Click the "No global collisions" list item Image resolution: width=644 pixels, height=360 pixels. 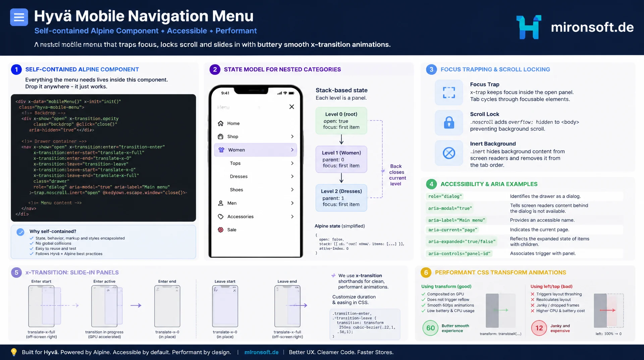[x=53, y=243]
